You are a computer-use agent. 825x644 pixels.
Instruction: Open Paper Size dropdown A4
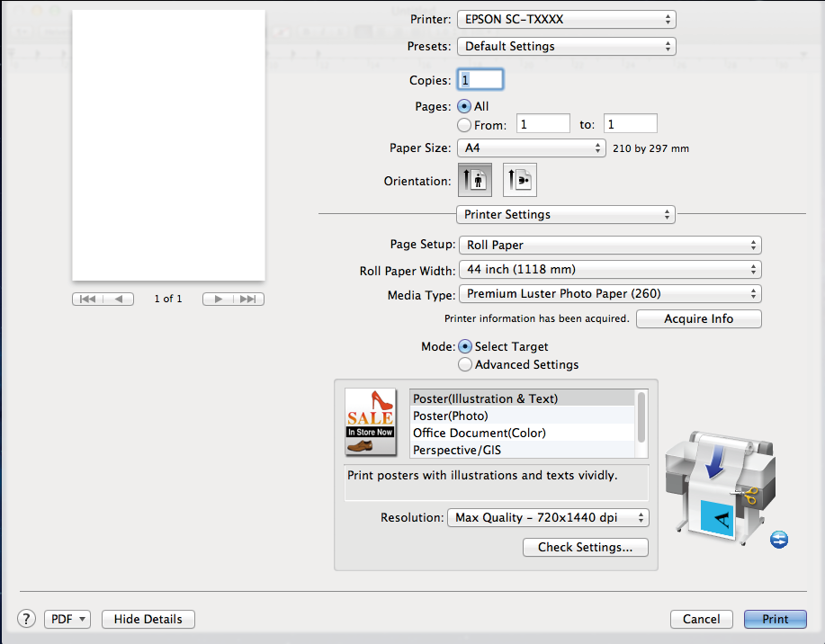[532, 148]
